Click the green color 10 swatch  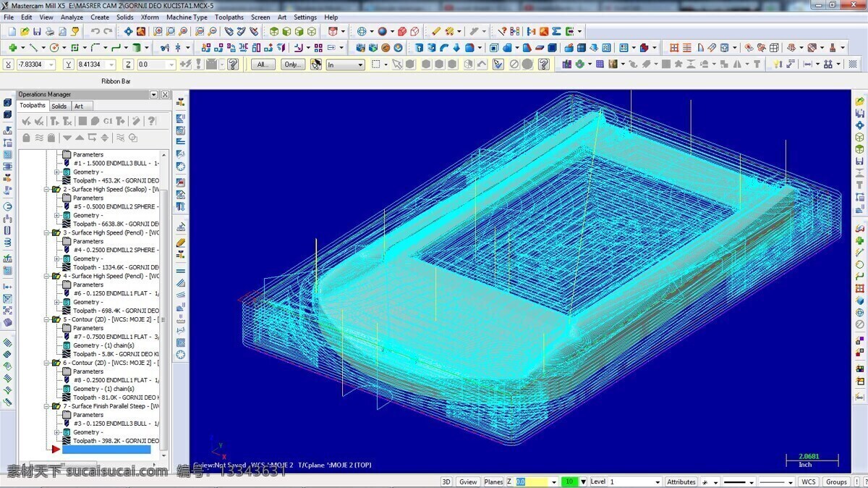(x=569, y=481)
